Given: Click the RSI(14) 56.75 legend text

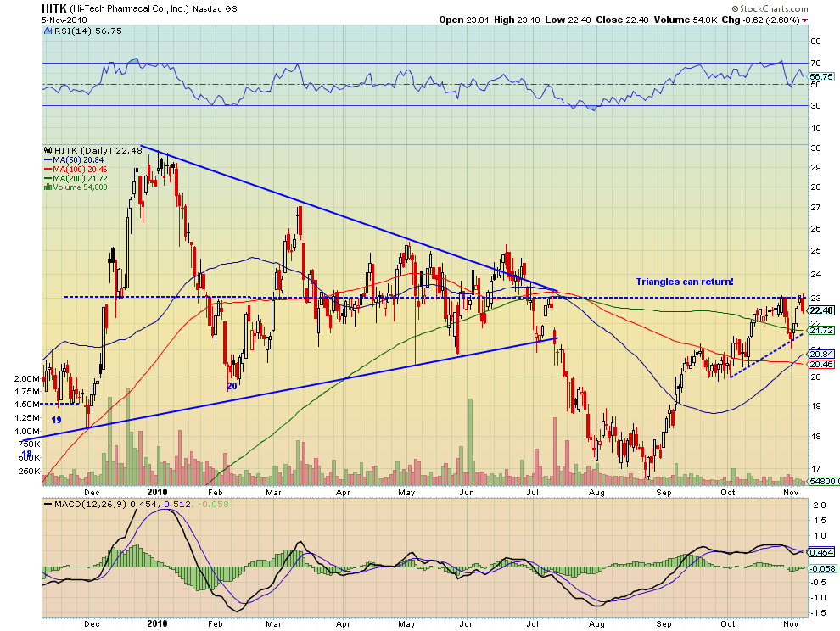Looking at the screenshot, I should tap(88, 31).
